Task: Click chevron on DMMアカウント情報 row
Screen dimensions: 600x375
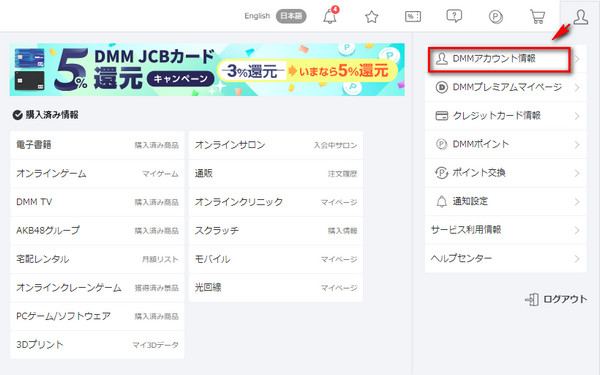Action: [577, 59]
